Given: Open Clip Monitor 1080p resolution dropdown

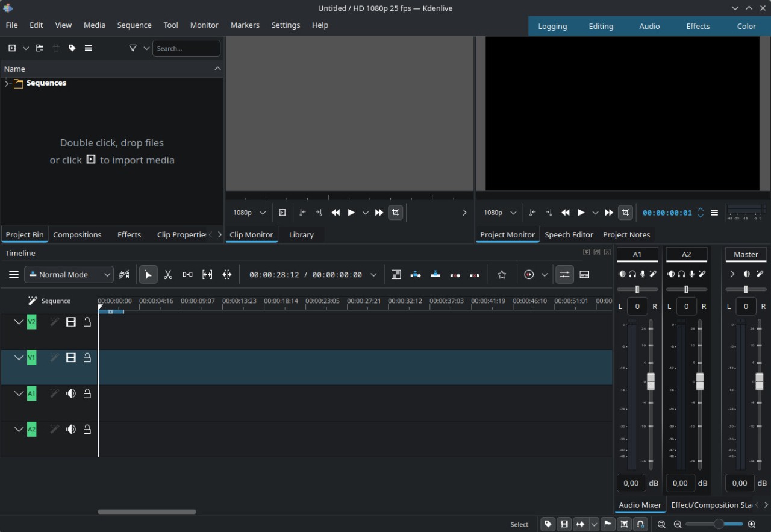Looking at the screenshot, I should pyautogui.click(x=249, y=213).
